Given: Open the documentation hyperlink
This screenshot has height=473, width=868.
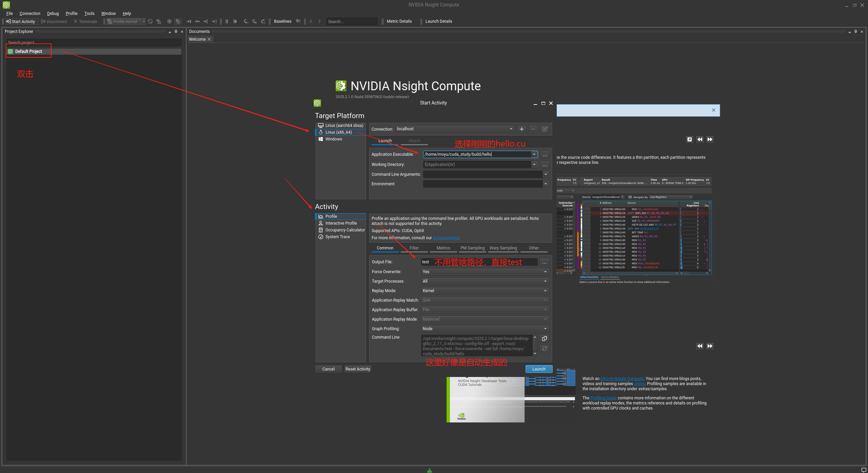Looking at the screenshot, I should click(x=446, y=238).
